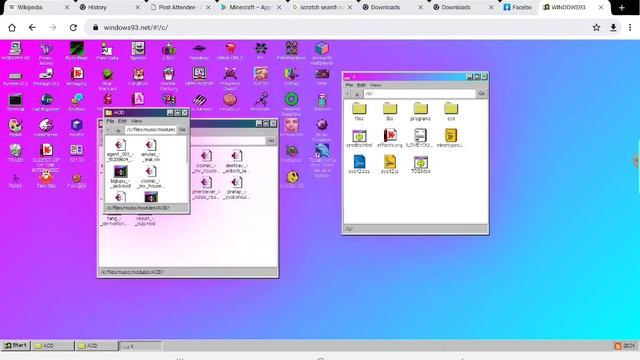Switch to the Wikipedia browser tab
640x360 pixels.
38,7
